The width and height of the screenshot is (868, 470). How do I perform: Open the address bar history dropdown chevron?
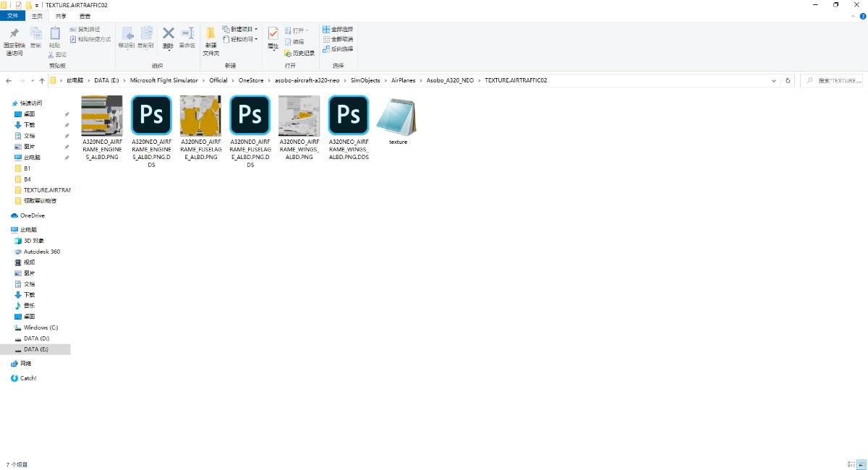pyautogui.click(x=778, y=80)
